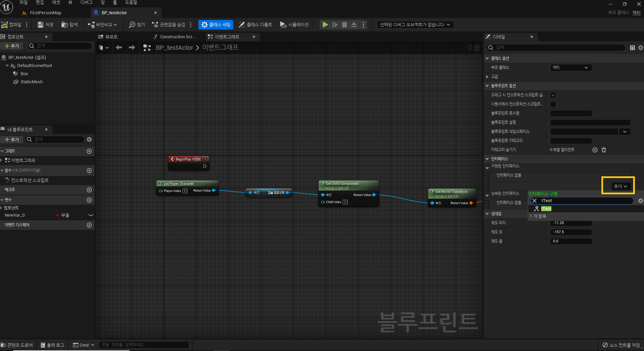Screen dimensions: 644x351
Task: Open Class Settings (클래스 세팅)
Action: click(216, 25)
